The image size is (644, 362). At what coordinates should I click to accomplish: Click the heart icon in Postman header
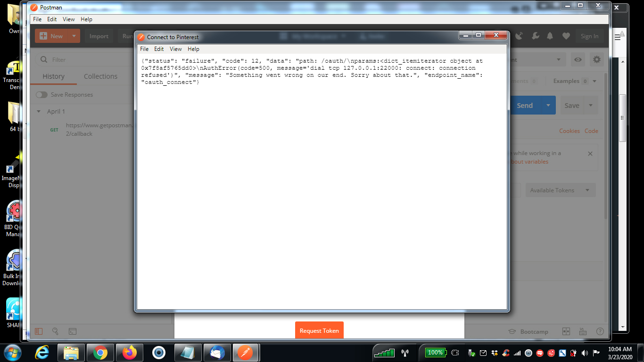coord(566,36)
